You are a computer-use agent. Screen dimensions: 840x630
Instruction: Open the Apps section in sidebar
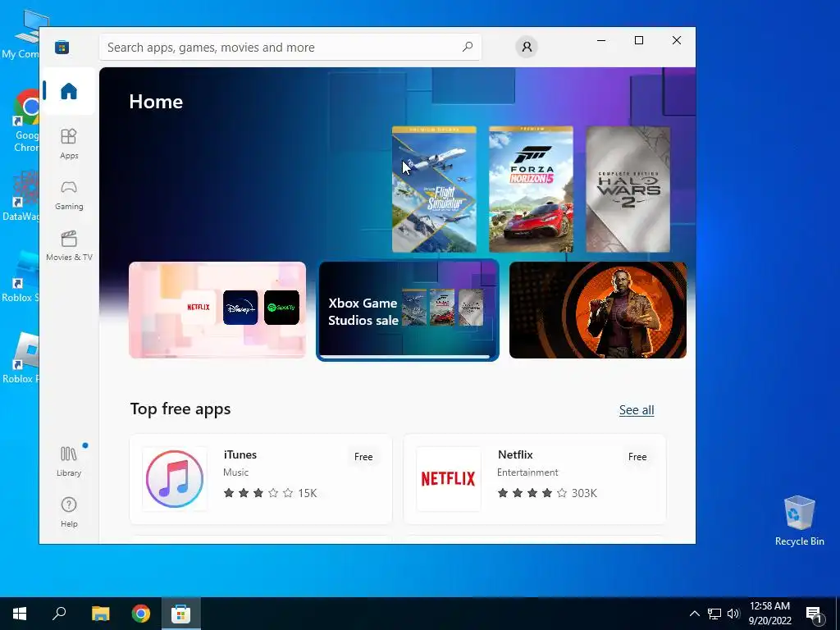point(69,144)
